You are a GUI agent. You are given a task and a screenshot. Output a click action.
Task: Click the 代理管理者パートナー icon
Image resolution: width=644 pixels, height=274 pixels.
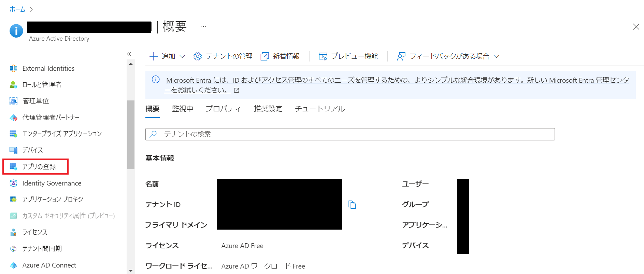click(13, 118)
